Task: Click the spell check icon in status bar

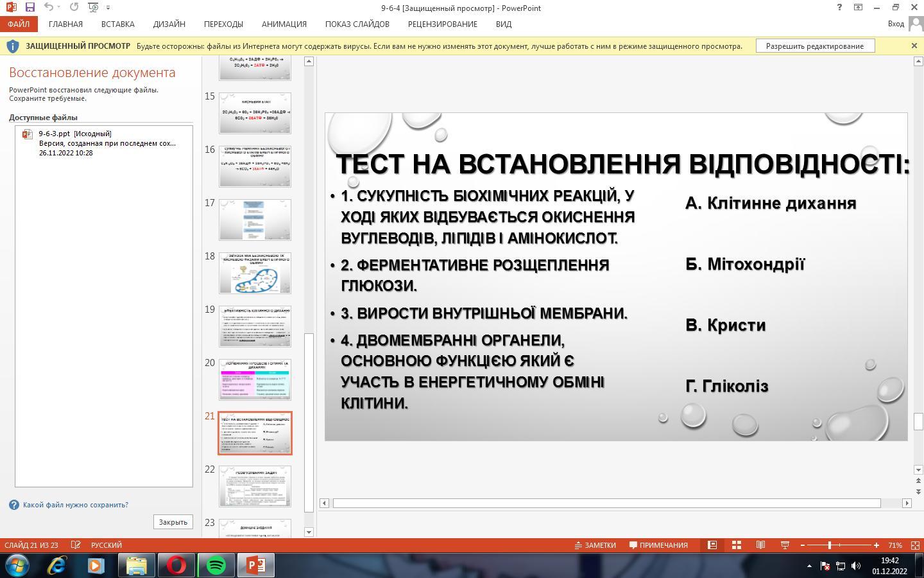Action: point(76,545)
